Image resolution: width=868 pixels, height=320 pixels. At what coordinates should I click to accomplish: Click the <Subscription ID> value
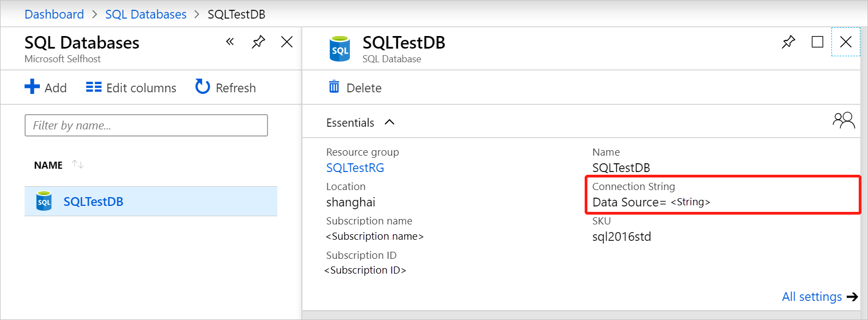pyautogui.click(x=365, y=270)
